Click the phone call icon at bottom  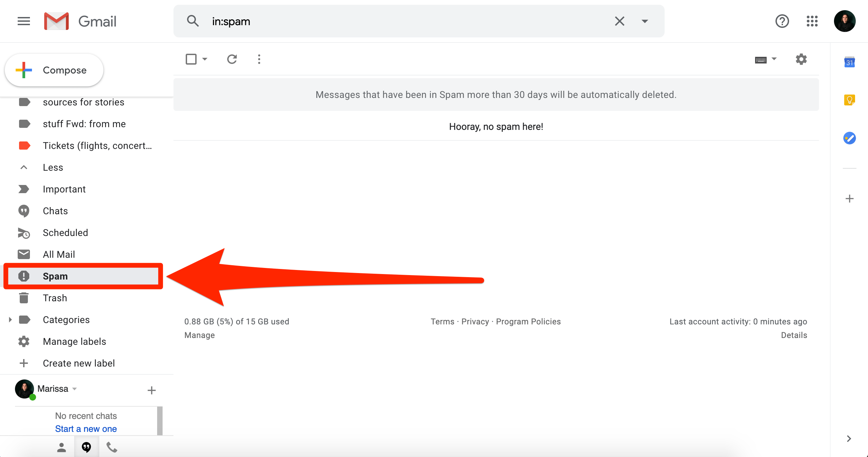pyautogui.click(x=112, y=447)
